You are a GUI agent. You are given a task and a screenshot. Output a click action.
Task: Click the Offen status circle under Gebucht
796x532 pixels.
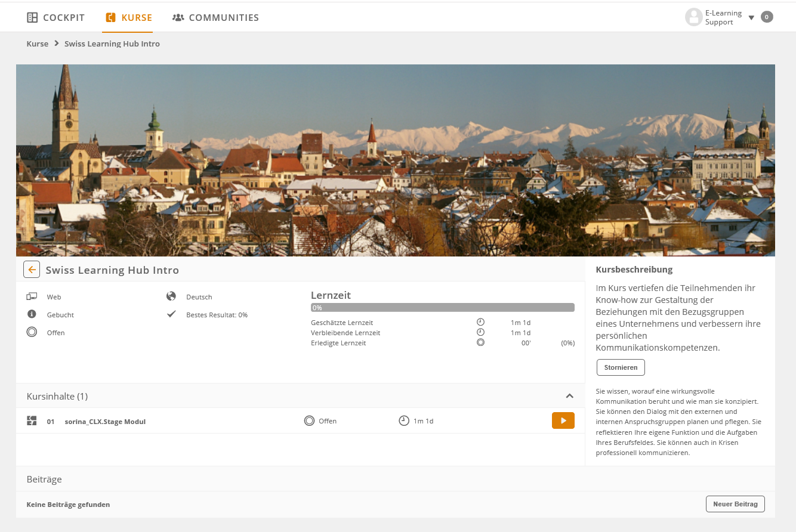tap(32, 332)
